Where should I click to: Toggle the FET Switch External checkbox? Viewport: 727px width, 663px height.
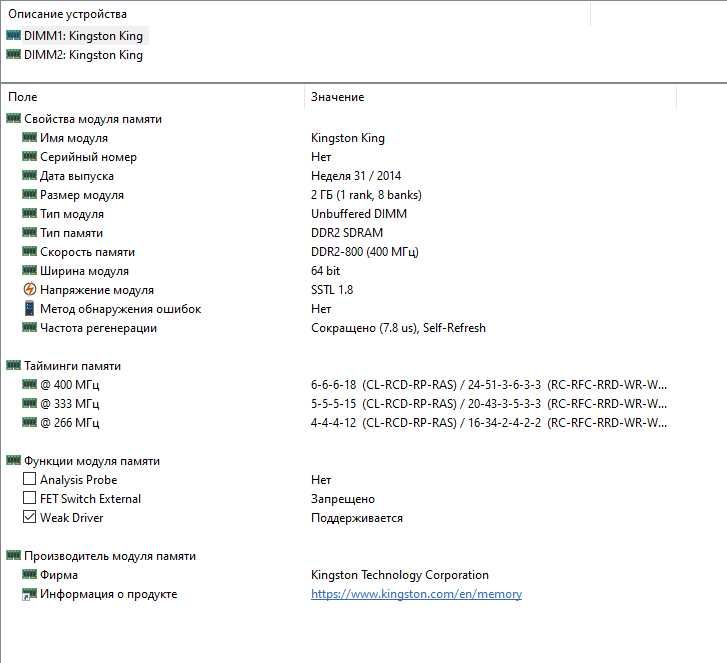click(x=29, y=498)
